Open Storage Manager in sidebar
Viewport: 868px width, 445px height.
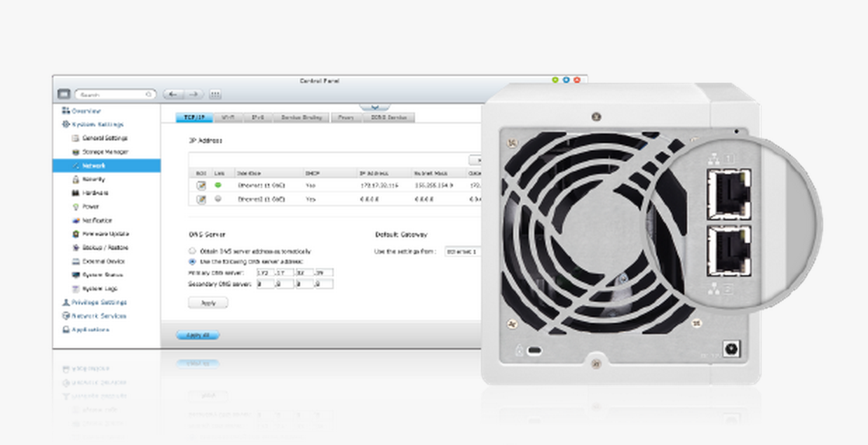[x=100, y=152]
